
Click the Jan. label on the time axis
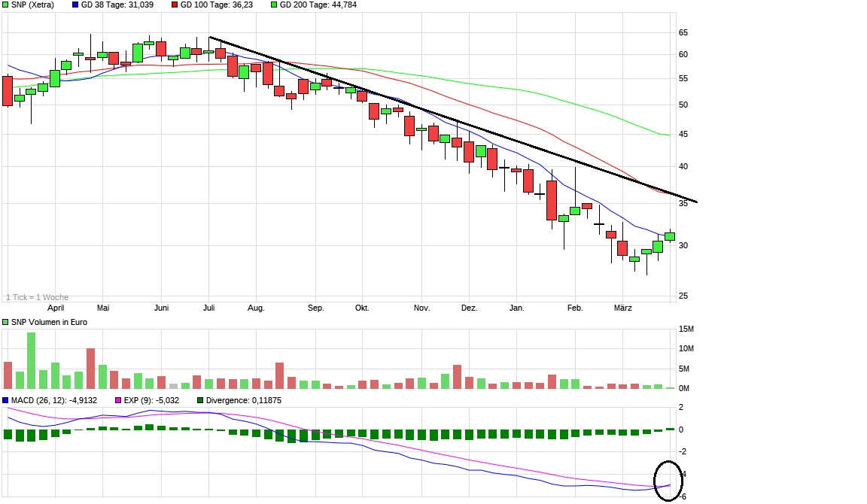tap(516, 308)
